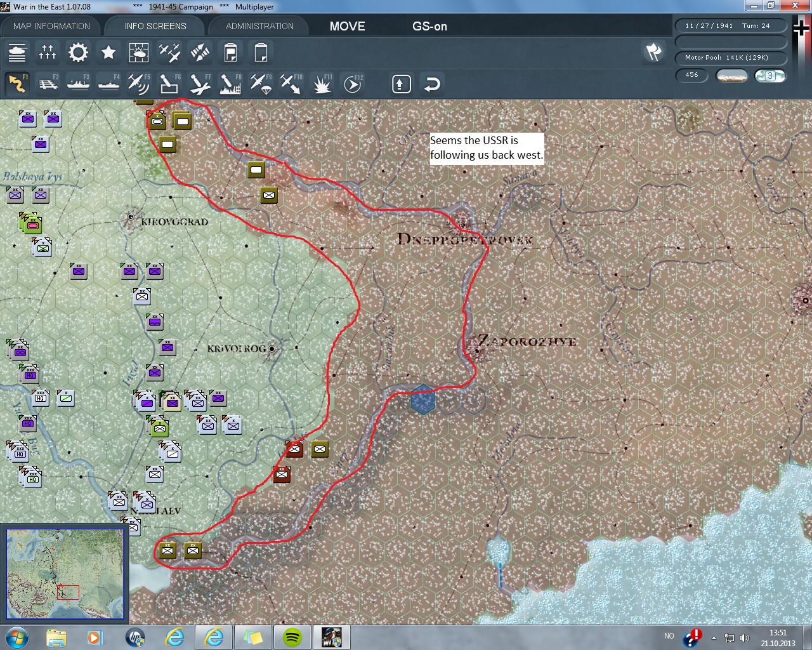Open the INFO SCREENS tab
The height and width of the screenshot is (650, 812).
[155, 26]
